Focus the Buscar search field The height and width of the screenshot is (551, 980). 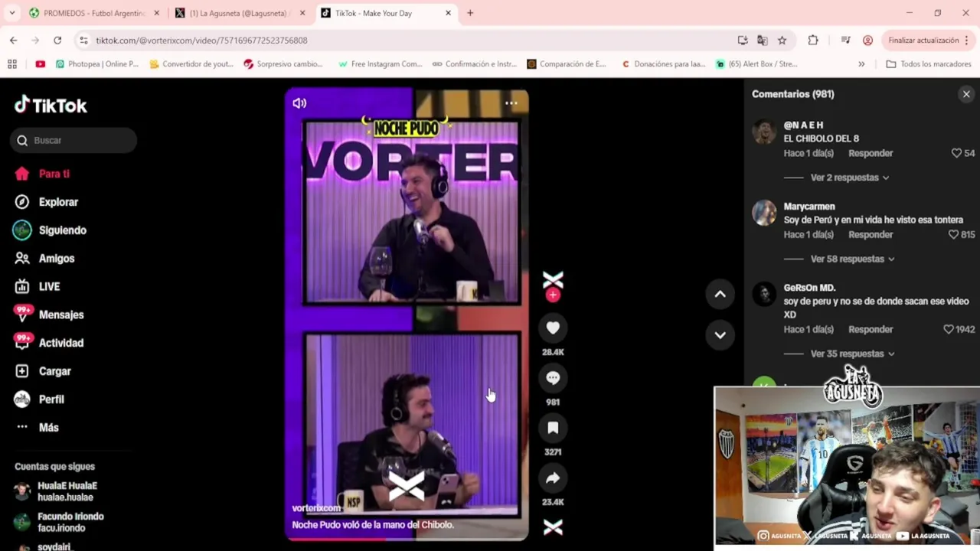tap(73, 140)
